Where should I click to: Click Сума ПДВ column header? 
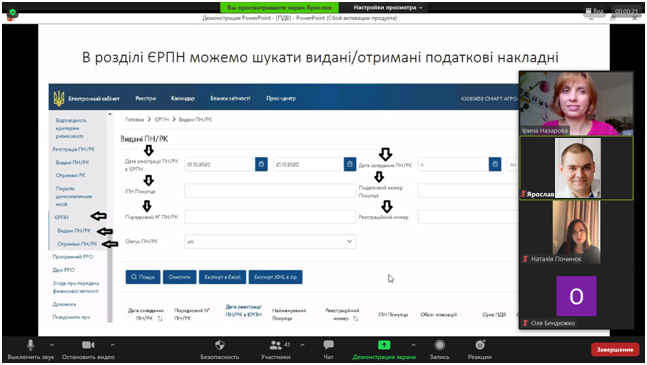(x=494, y=314)
